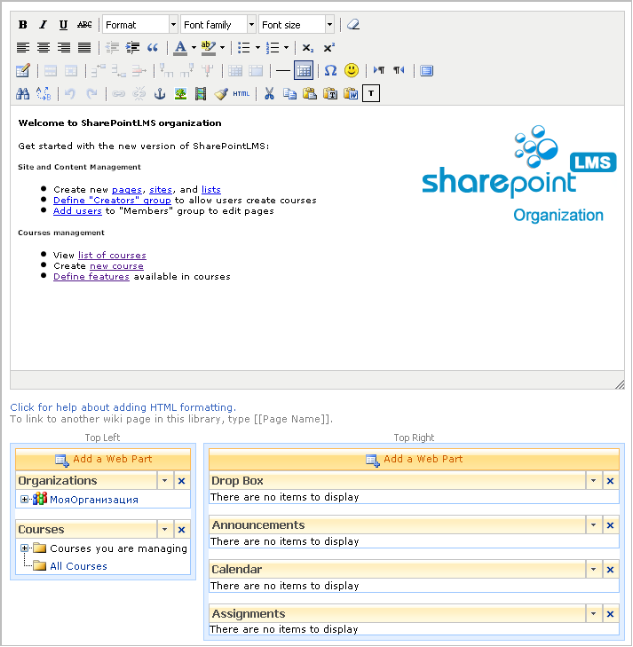The width and height of the screenshot is (633, 647).
Task: Insert a bulleted list
Action: pyautogui.click(x=244, y=48)
